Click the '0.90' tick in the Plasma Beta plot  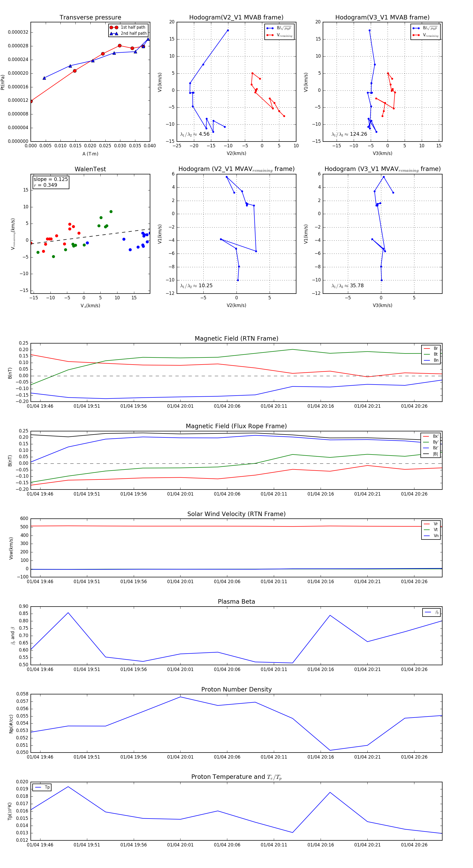pos(24,607)
